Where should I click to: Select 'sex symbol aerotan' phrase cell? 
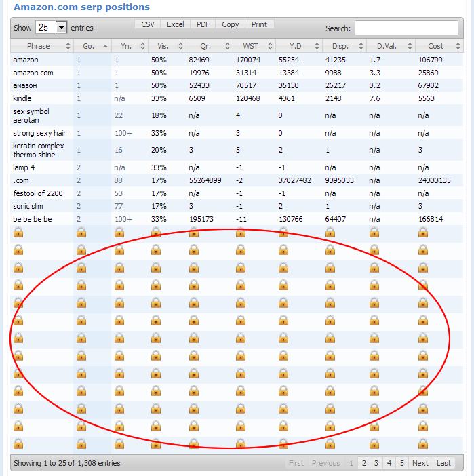(42, 115)
